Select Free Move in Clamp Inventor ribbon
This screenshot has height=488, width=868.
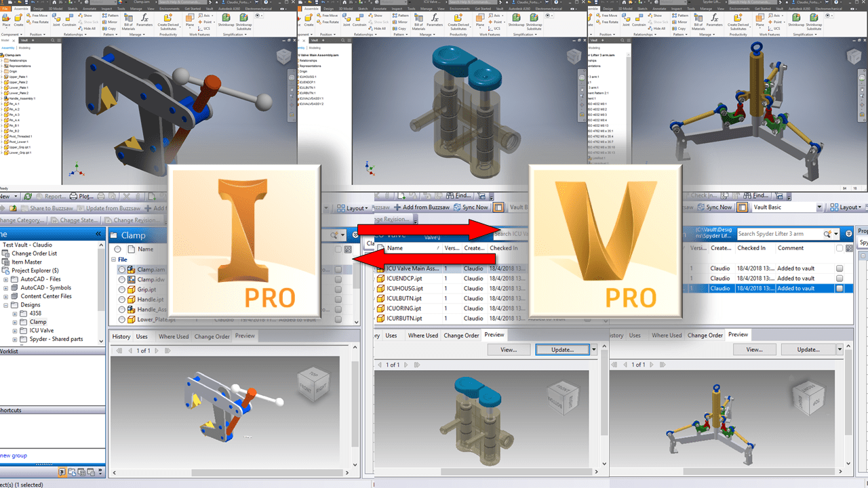click(38, 15)
